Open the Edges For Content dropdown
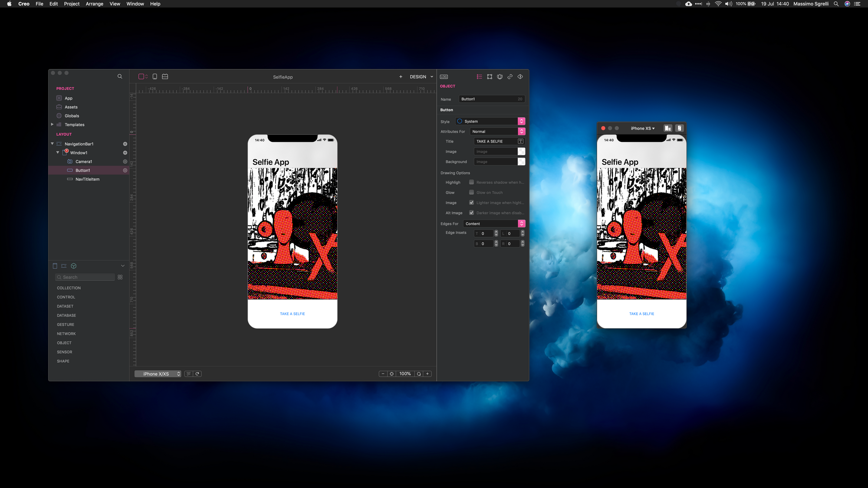The image size is (868, 488). [494, 224]
